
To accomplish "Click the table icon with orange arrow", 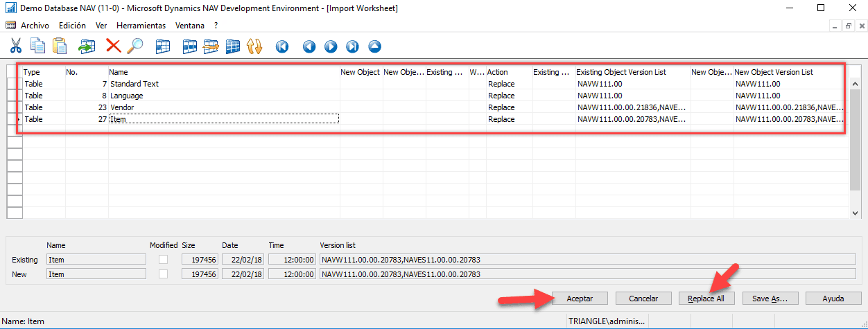I will pyautogui.click(x=211, y=46).
